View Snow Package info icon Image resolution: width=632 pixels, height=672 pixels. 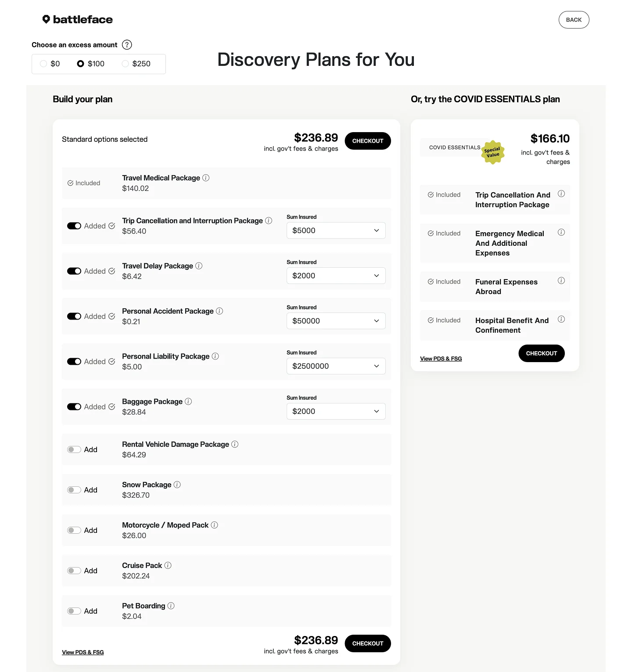pos(177,485)
